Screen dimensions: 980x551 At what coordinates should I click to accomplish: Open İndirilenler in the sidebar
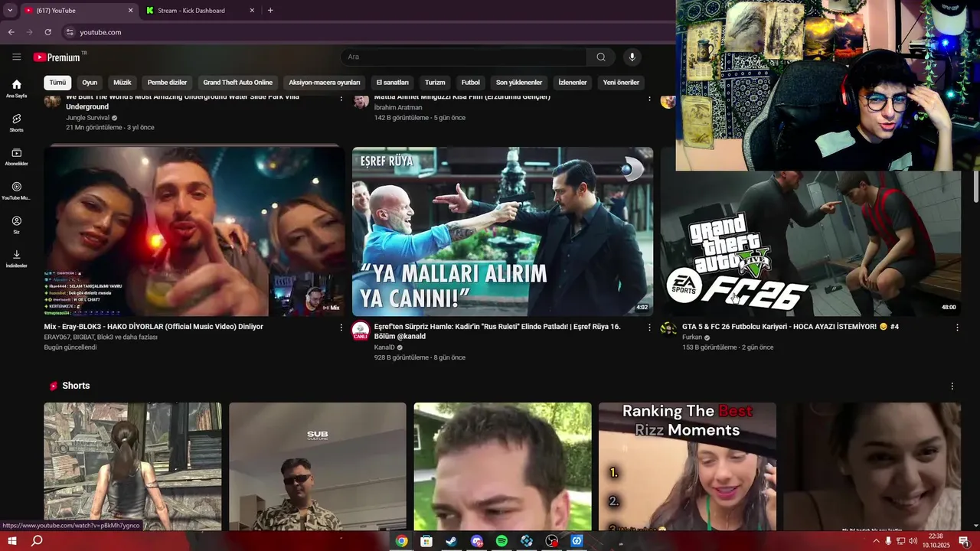(16, 259)
